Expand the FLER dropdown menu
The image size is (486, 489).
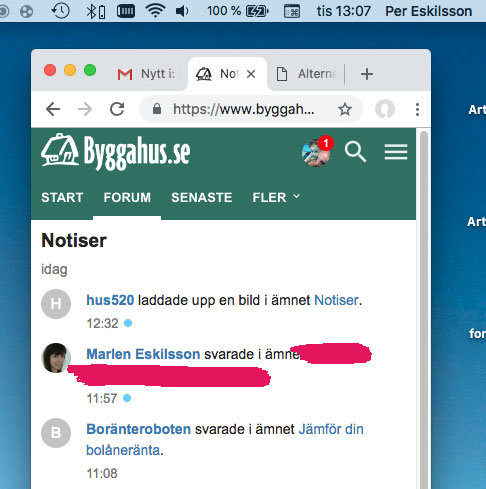click(x=276, y=198)
